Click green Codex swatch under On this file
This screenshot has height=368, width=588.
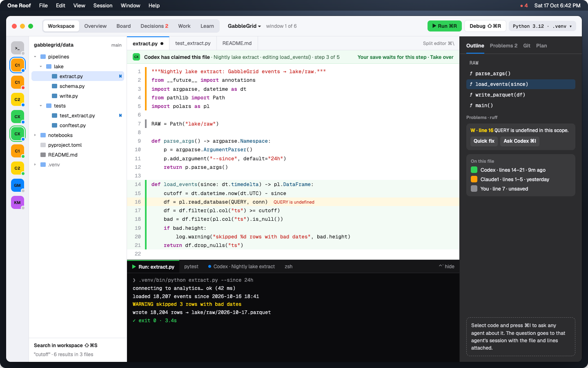point(474,170)
